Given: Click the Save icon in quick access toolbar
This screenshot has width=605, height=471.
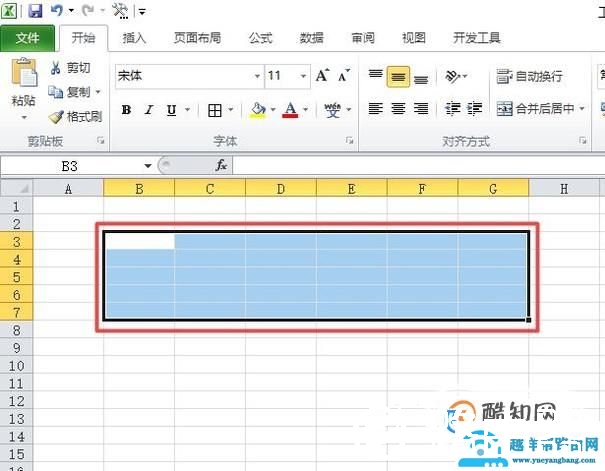Looking at the screenshot, I should click(x=35, y=10).
